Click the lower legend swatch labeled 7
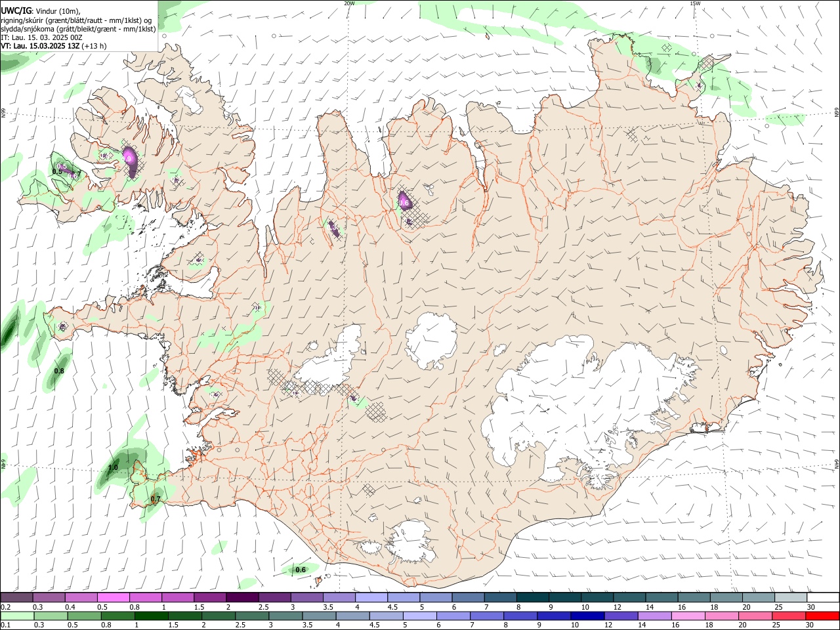 [x=487, y=616]
